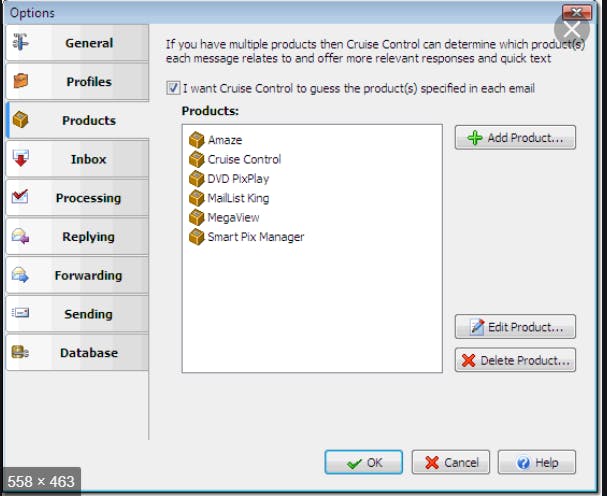Click the red arrow Inbox icon
This screenshot has height=496, width=607.
[x=21, y=158]
